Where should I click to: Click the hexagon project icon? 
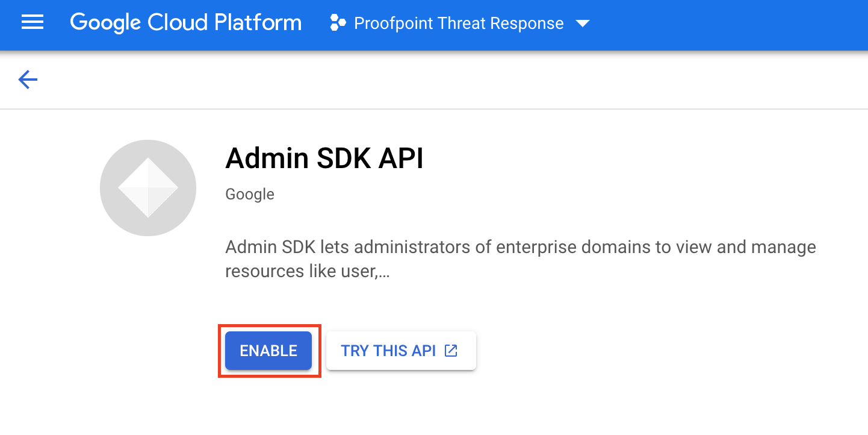tap(338, 23)
